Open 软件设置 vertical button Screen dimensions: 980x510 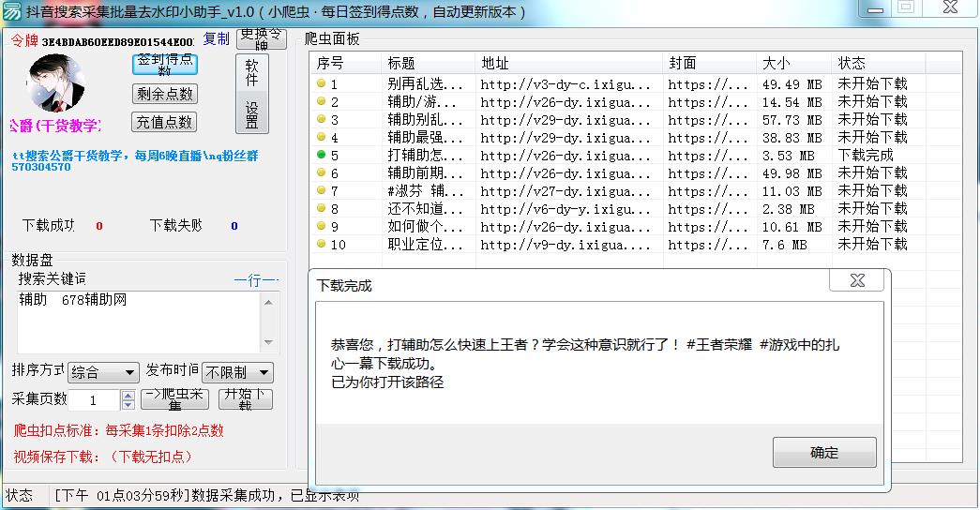(252, 94)
